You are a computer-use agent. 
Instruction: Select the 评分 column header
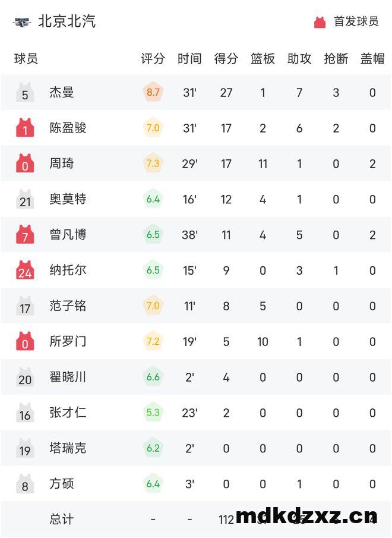tap(153, 59)
